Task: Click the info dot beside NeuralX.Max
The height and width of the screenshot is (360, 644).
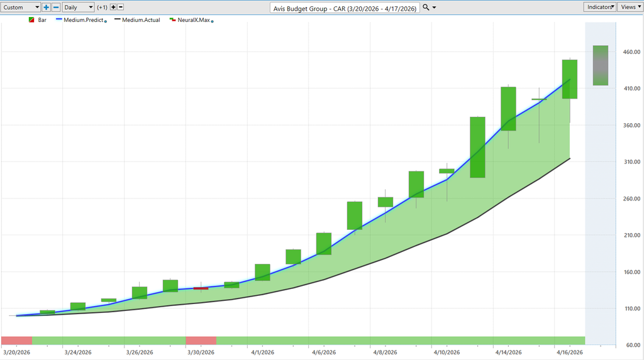Action: point(213,21)
